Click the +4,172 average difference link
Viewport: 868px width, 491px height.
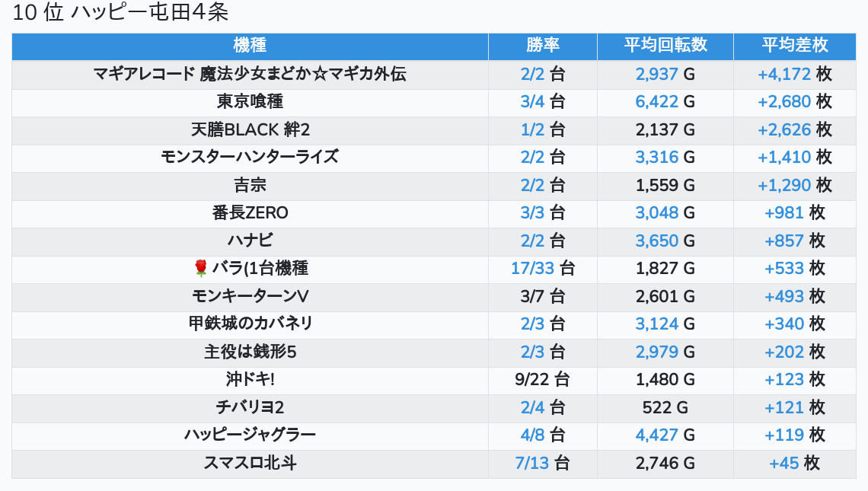tap(784, 75)
